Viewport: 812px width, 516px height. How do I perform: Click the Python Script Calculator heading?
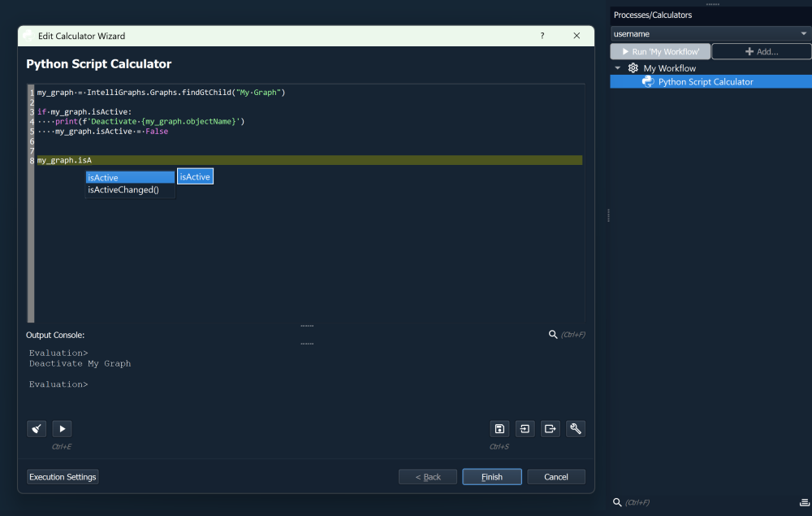coord(99,63)
